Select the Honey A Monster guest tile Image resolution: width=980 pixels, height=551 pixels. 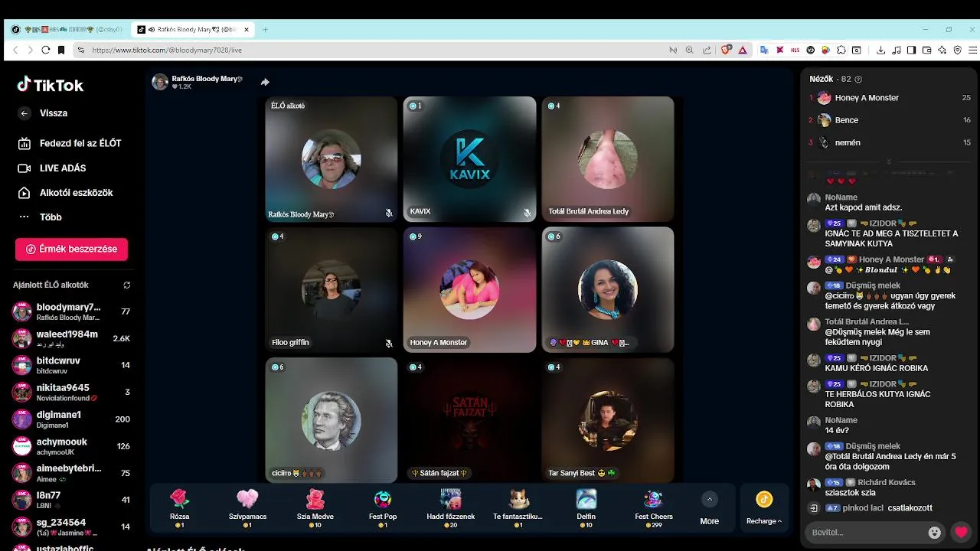pos(469,290)
